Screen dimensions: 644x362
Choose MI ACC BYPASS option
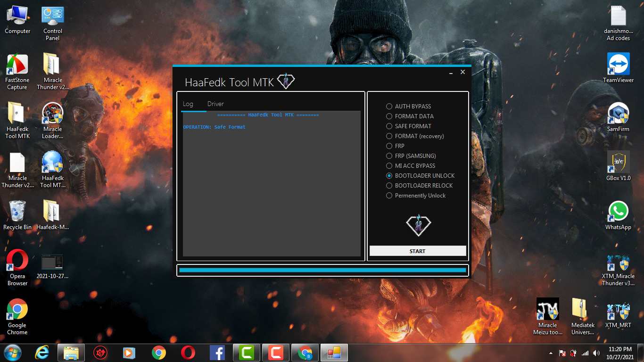click(411, 166)
